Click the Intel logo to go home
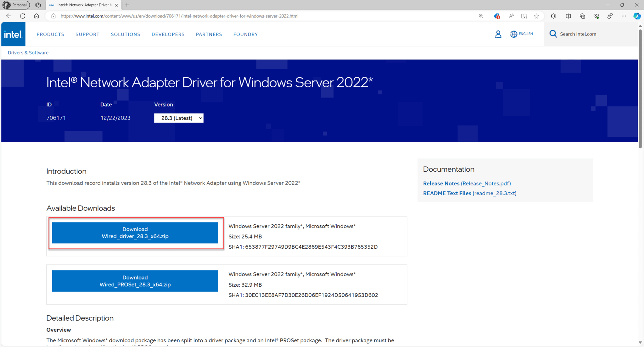The image size is (644, 347). point(13,34)
